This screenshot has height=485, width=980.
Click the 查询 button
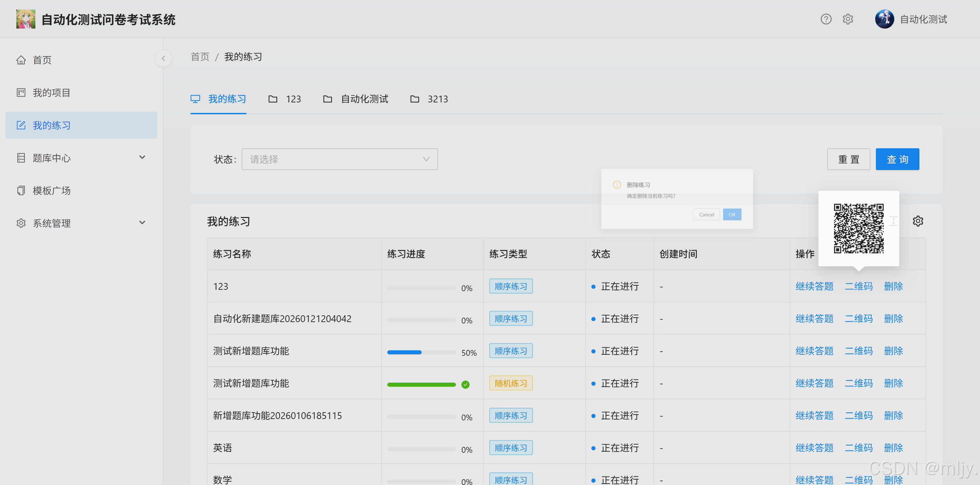(897, 160)
